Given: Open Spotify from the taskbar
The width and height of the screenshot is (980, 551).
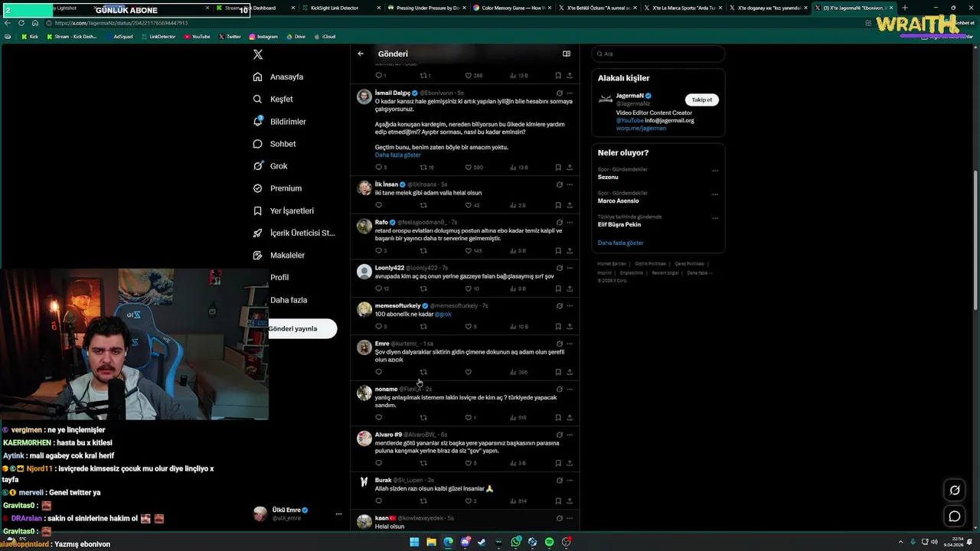Looking at the screenshot, I should [549, 542].
